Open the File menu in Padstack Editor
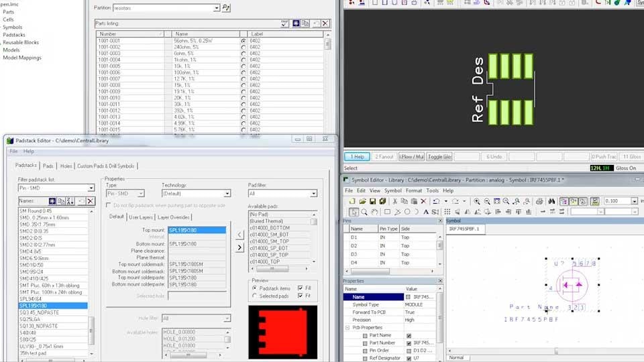This screenshot has width=644, height=362. pos(13,151)
